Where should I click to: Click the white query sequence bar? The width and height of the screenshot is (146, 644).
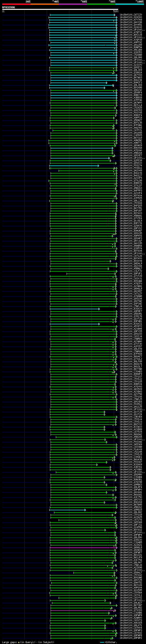(60, 10)
